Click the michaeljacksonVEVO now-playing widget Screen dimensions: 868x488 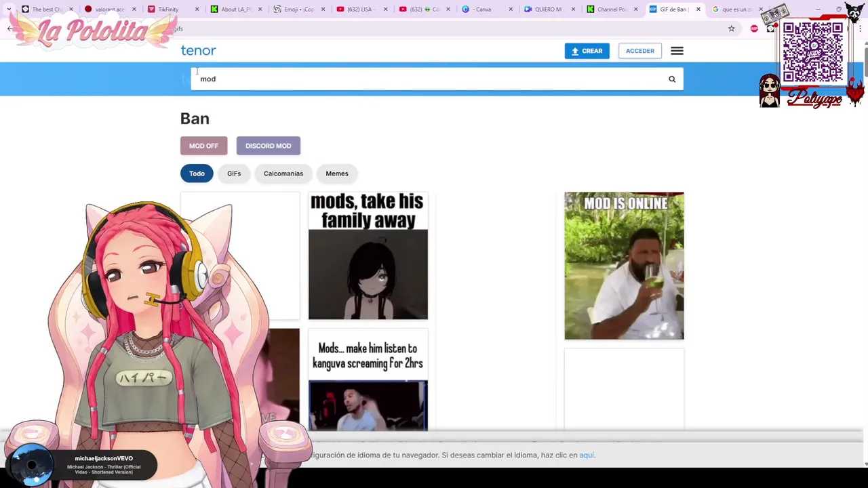[x=81, y=465]
